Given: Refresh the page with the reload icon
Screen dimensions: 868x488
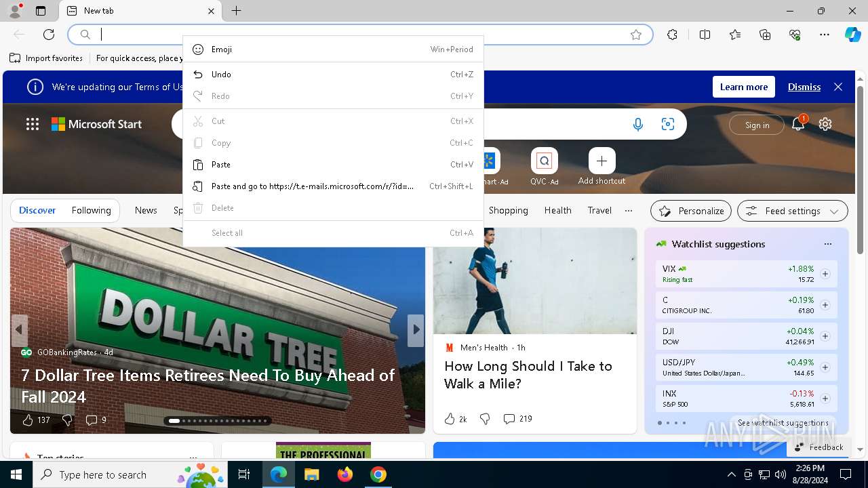Looking at the screenshot, I should [x=49, y=35].
